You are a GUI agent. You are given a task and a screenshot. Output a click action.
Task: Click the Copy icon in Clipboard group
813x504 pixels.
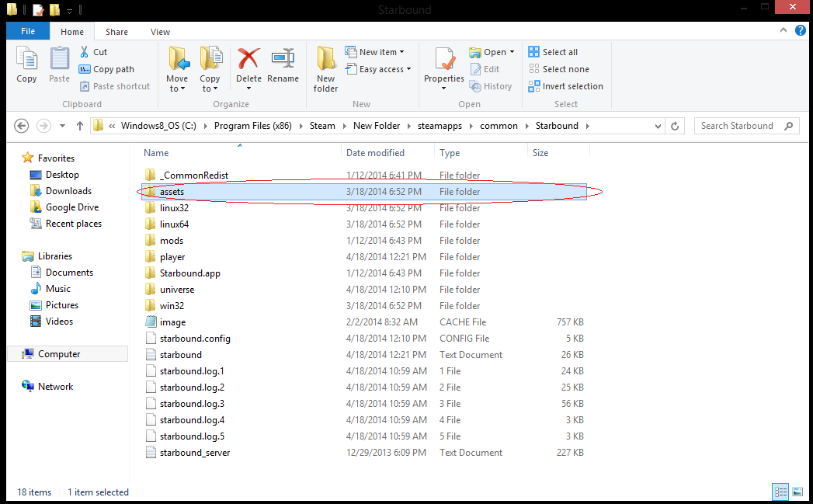pyautogui.click(x=26, y=58)
